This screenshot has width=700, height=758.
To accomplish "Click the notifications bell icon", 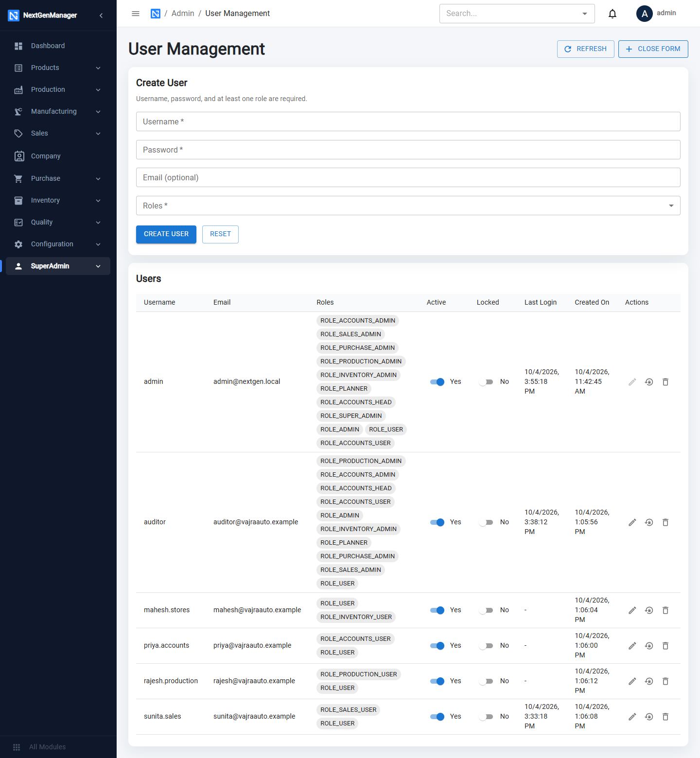I will pyautogui.click(x=612, y=14).
